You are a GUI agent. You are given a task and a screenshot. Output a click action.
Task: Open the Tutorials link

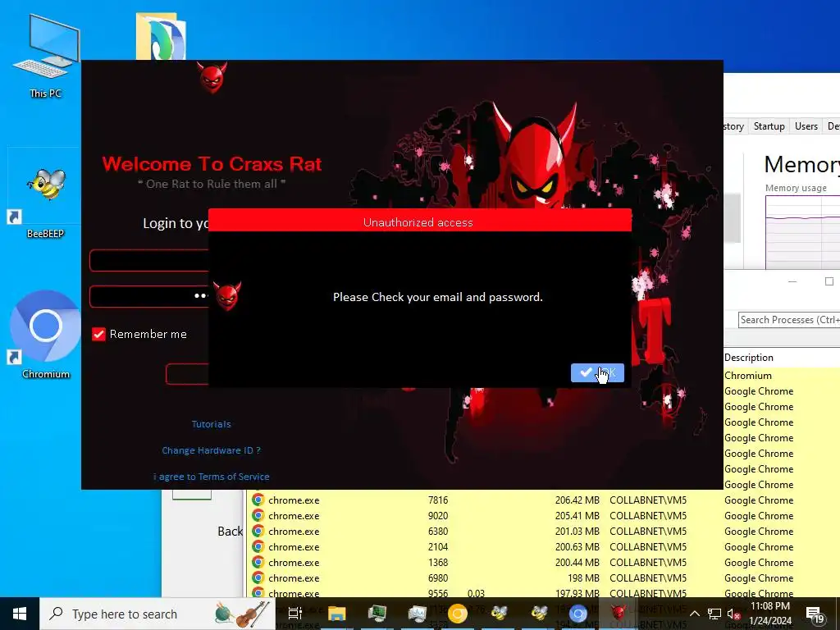click(x=211, y=424)
